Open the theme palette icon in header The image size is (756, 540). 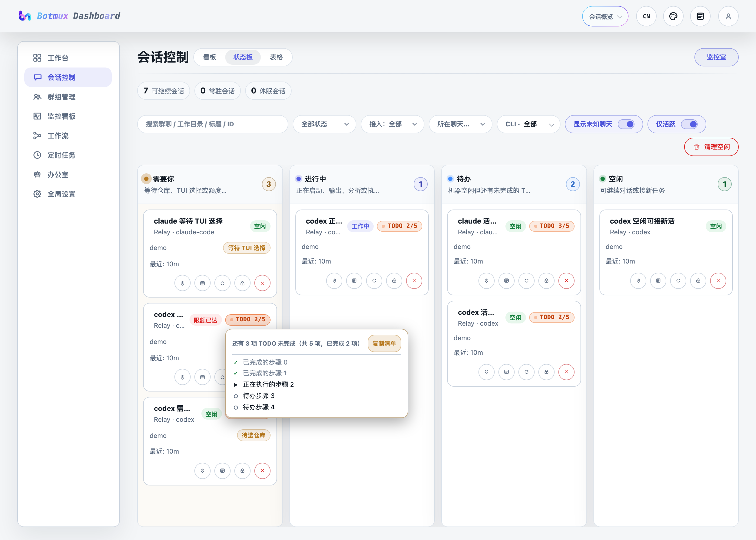click(x=673, y=16)
